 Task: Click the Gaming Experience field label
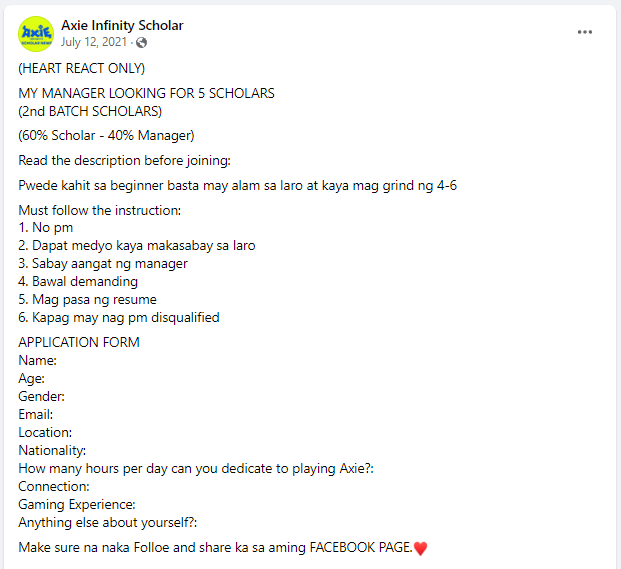point(77,504)
